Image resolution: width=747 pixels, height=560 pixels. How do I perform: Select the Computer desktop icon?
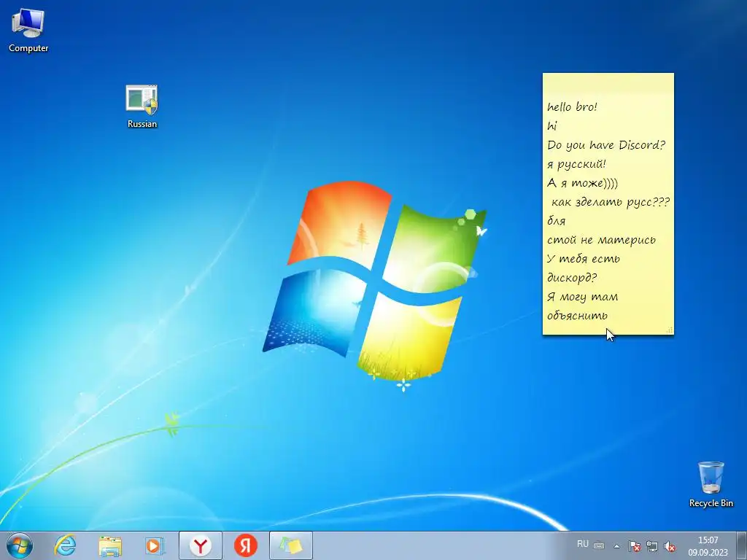28,29
